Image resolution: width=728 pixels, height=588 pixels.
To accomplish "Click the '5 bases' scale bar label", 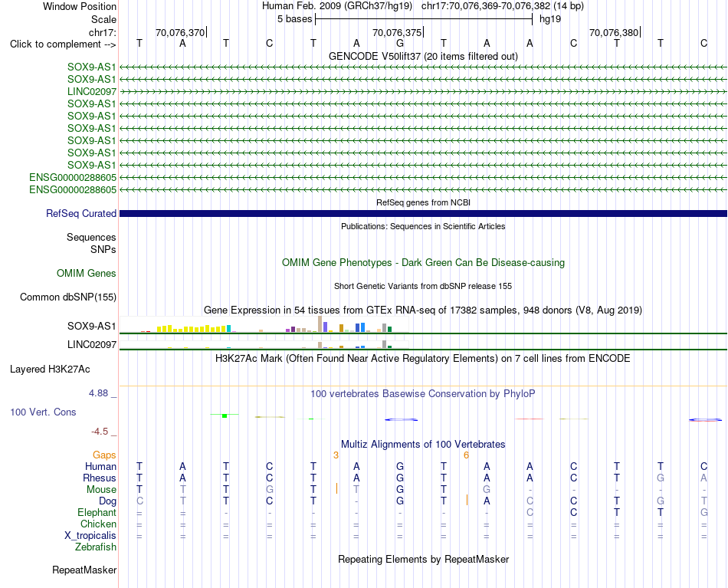I will click(295, 19).
